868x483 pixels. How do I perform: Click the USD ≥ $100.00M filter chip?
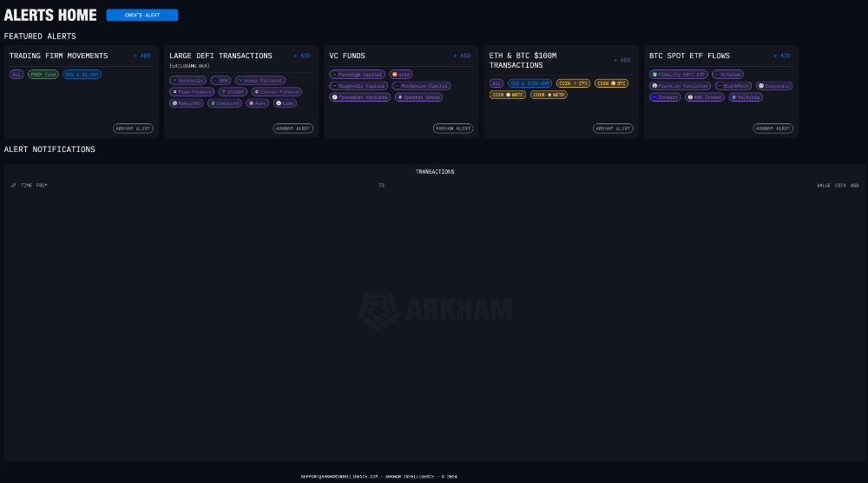529,83
